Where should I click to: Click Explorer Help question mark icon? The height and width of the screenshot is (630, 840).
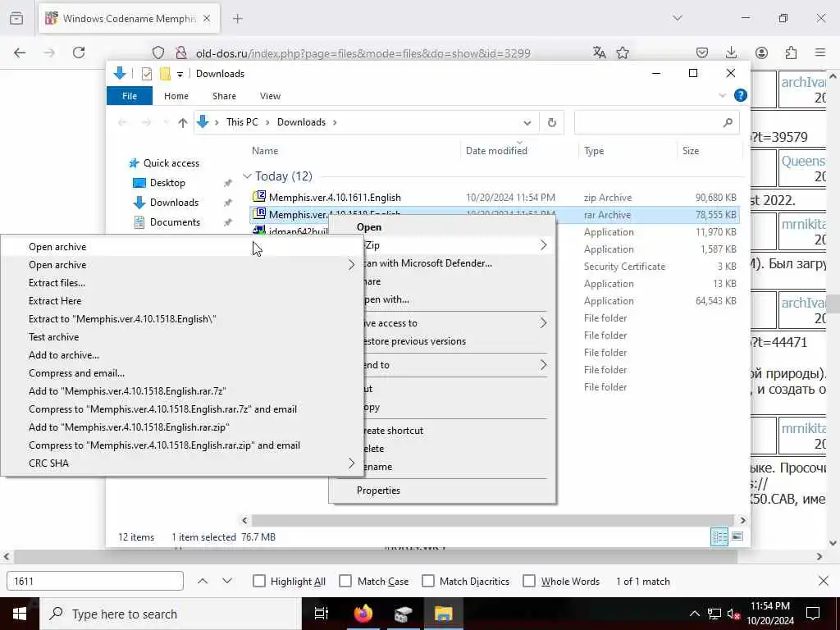click(x=741, y=95)
